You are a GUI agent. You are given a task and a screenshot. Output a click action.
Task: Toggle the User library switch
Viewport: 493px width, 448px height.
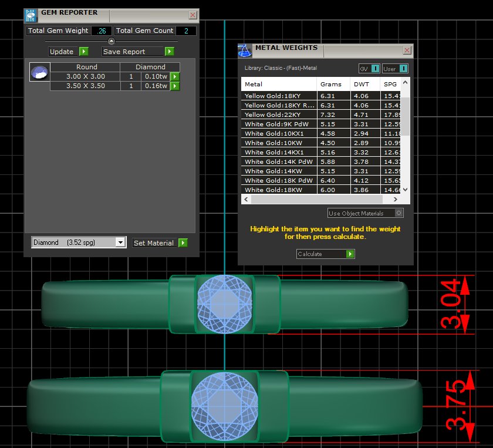(404, 69)
